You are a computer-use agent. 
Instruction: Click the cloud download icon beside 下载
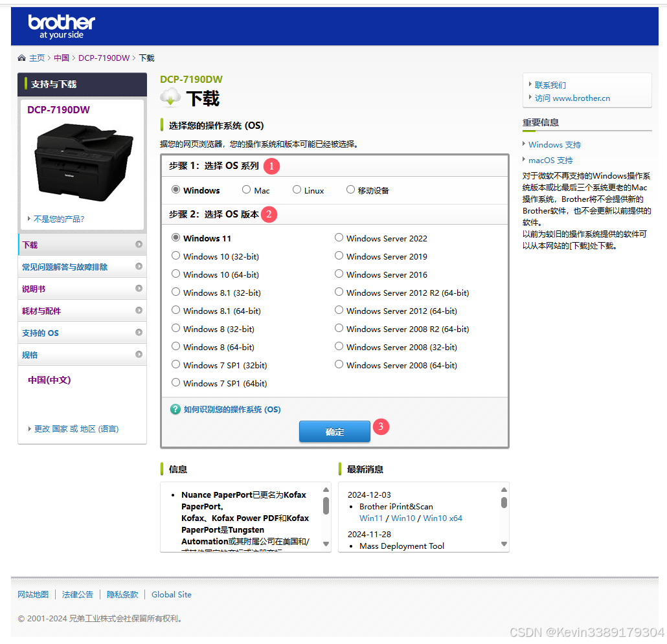(170, 97)
